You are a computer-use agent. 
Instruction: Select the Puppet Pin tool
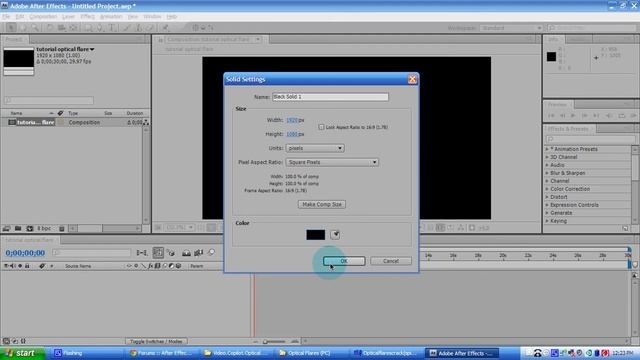click(x=165, y=28)
